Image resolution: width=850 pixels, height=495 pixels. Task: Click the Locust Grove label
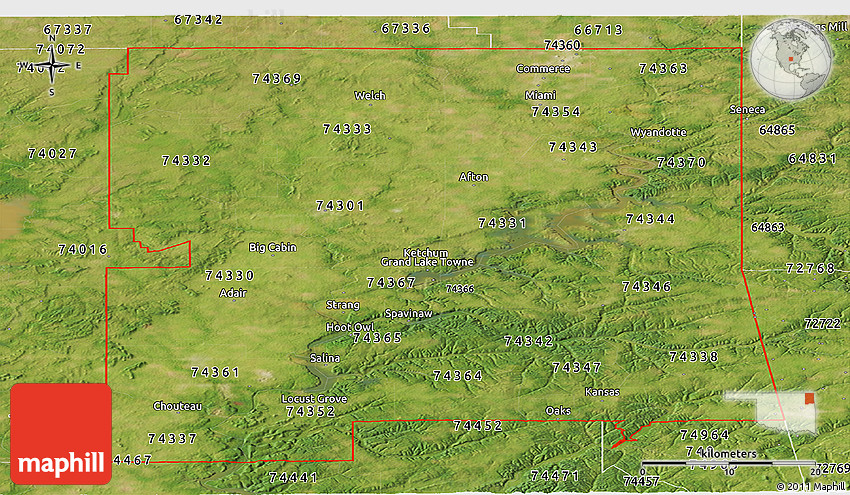click(314, 399)
